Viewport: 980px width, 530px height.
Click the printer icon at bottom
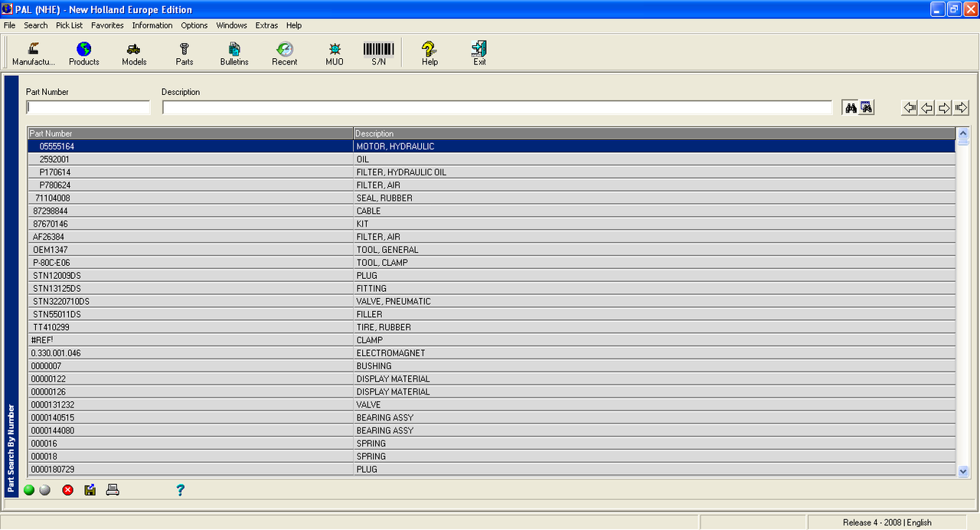coord(113,490)
